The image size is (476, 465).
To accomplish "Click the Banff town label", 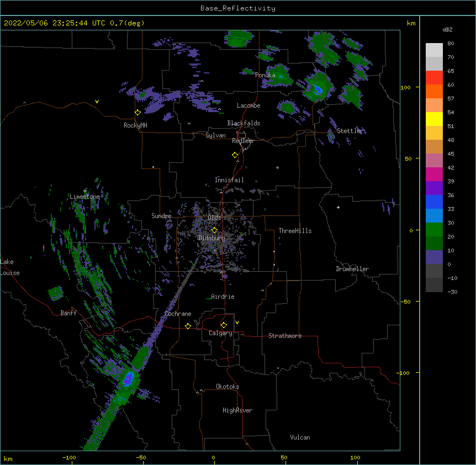I will [68, 313].
